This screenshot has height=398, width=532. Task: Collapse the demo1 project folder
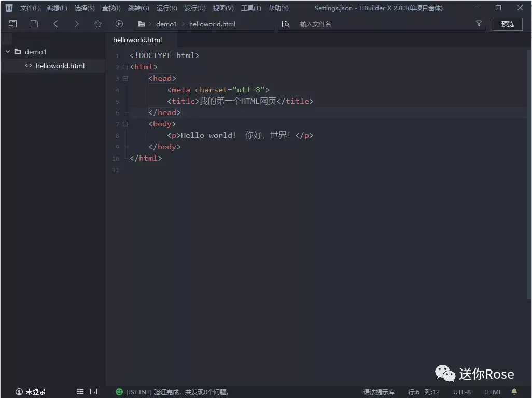7,52
